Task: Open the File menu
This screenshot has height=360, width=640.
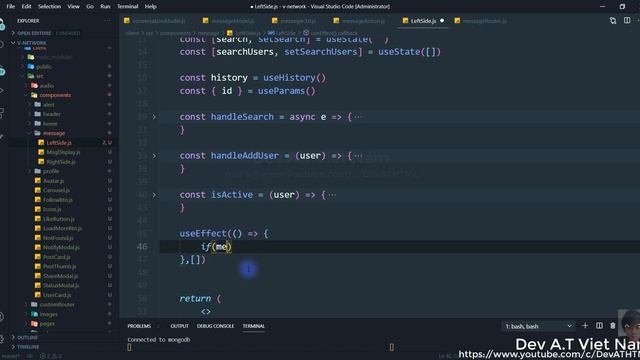Action: (x=11, y=7)
